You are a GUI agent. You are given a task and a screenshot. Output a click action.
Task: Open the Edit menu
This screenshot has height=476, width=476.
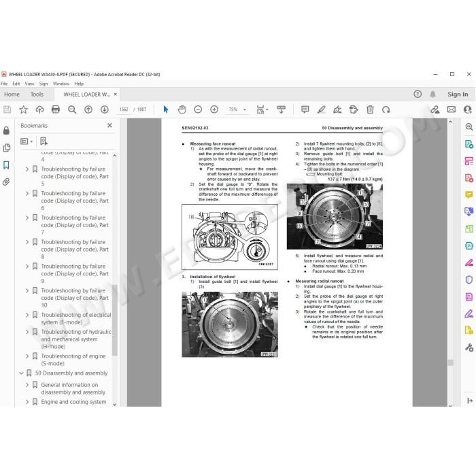[x=16, y=84]
